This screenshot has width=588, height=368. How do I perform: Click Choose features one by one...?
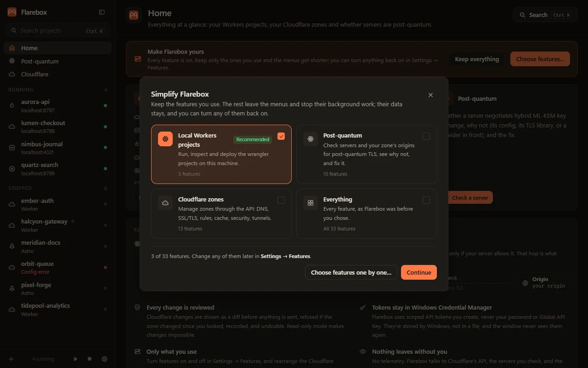click(351, 272)
